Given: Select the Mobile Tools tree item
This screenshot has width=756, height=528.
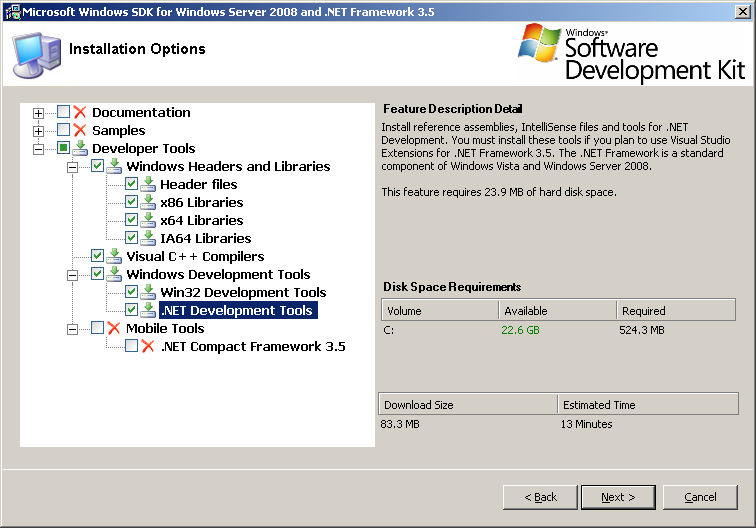Looking at the screenshot, I should pos(165,328).
